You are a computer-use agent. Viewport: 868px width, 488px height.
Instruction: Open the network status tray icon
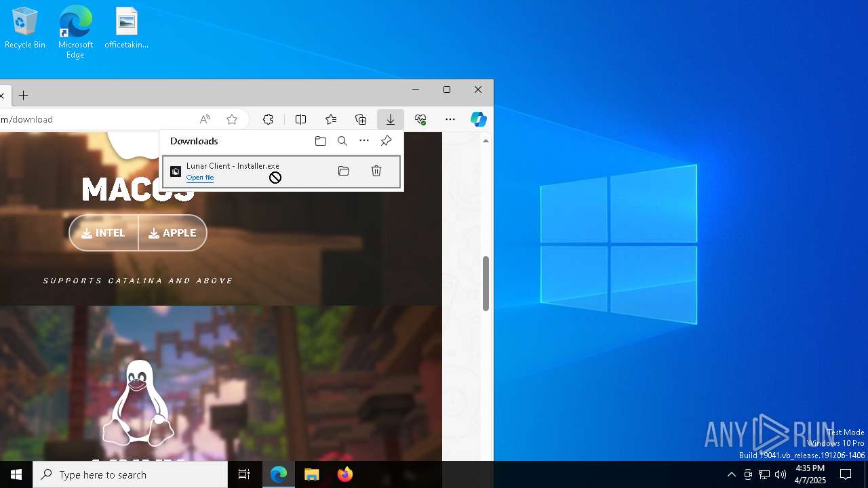764,474
